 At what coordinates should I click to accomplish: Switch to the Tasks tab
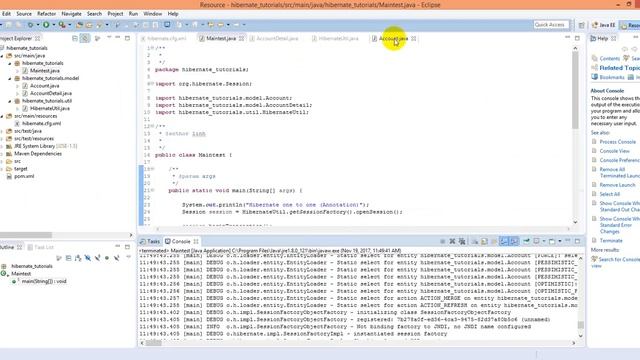coord(150,241)
